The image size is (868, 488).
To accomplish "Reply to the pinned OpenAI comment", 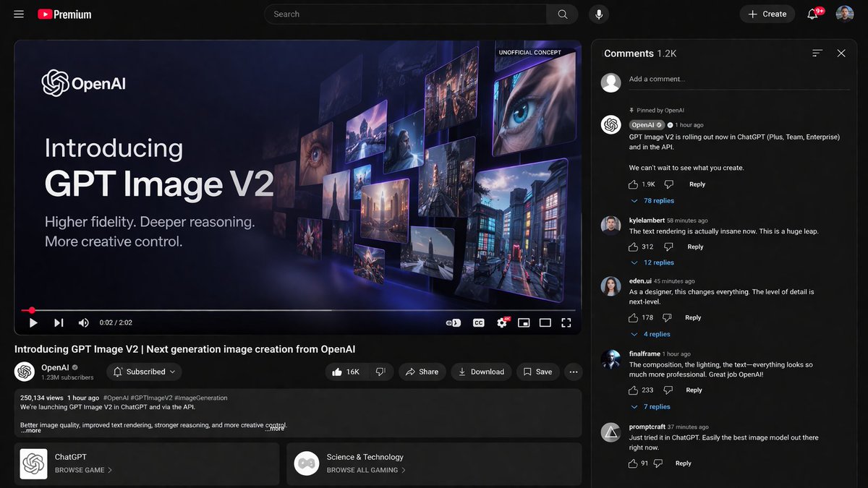I will click(697, 184).
